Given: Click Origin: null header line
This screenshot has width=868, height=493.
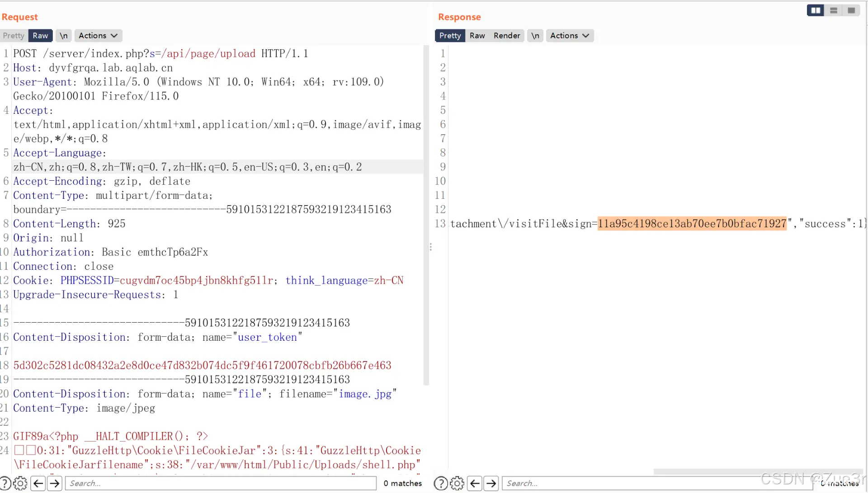Looking at the screenshot, I should 48,238.
